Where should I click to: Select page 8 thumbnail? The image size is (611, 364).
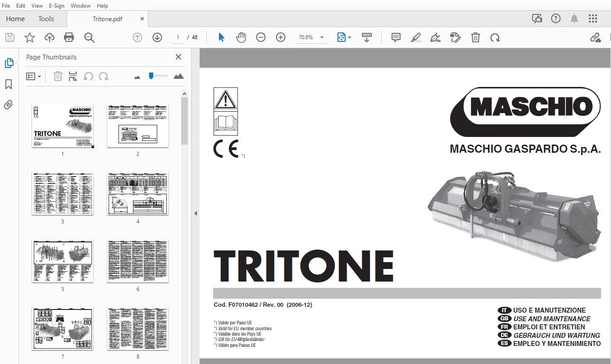point(138,329)
